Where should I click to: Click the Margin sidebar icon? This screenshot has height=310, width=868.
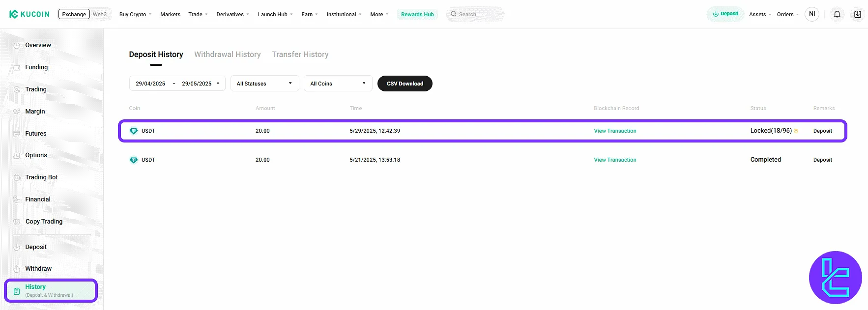(17, 112)
